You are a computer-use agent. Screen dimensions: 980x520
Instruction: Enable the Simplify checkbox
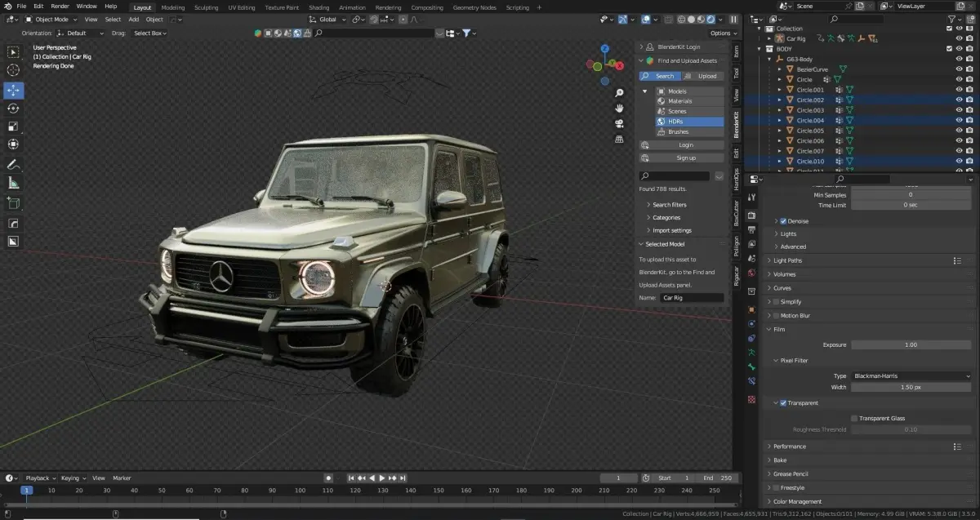775,302
